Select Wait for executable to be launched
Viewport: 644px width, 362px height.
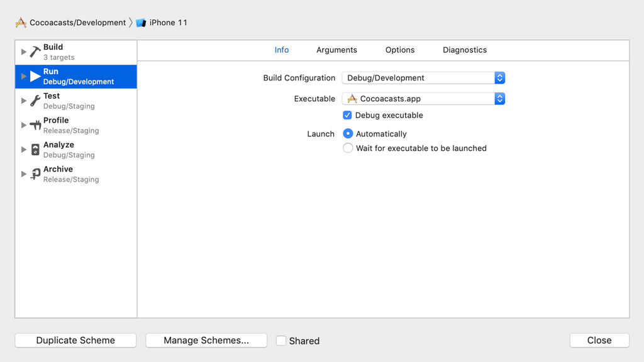click(348, 148)
